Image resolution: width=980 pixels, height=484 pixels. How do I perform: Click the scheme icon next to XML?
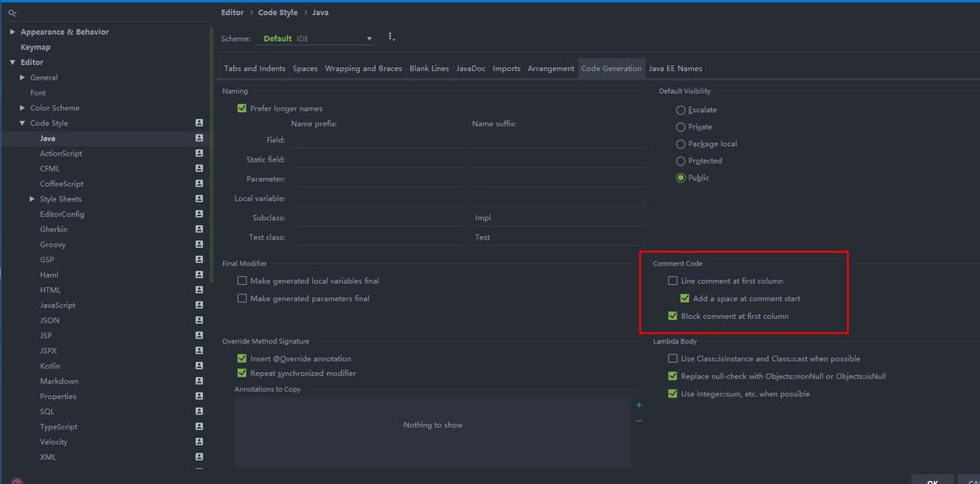[199, 457]
